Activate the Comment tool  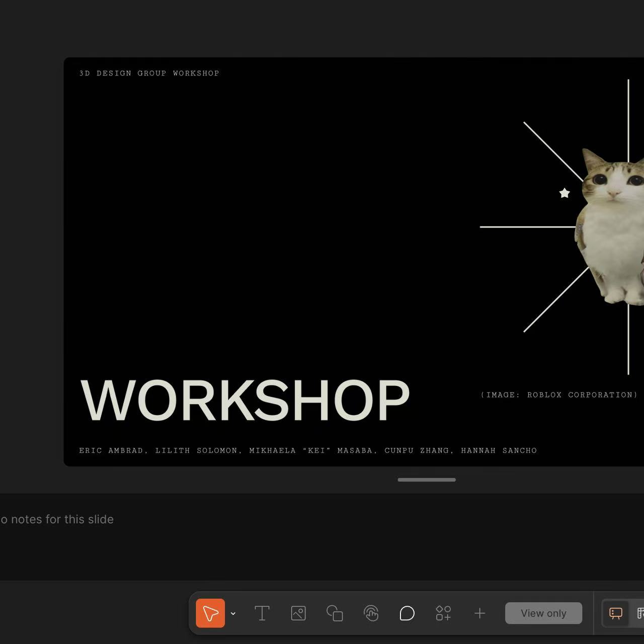click(x=407, y=613)
